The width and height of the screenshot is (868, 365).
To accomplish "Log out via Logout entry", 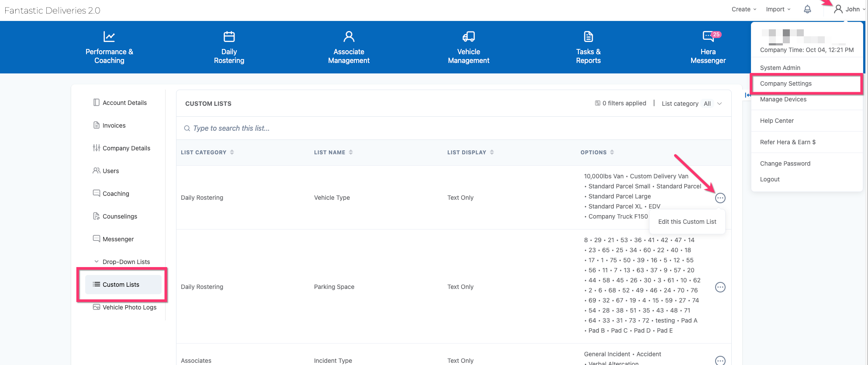I will 770,179.
